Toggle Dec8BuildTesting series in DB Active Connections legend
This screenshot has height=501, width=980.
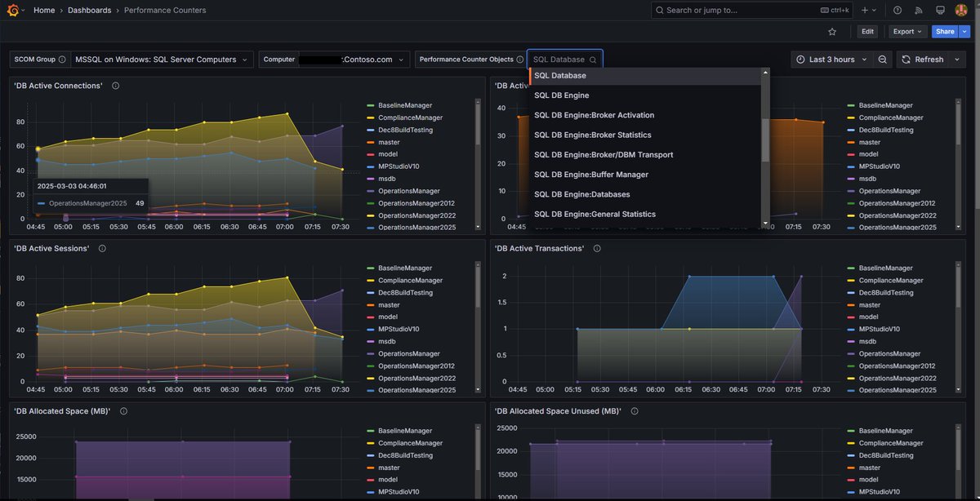(x=405, y=130)
